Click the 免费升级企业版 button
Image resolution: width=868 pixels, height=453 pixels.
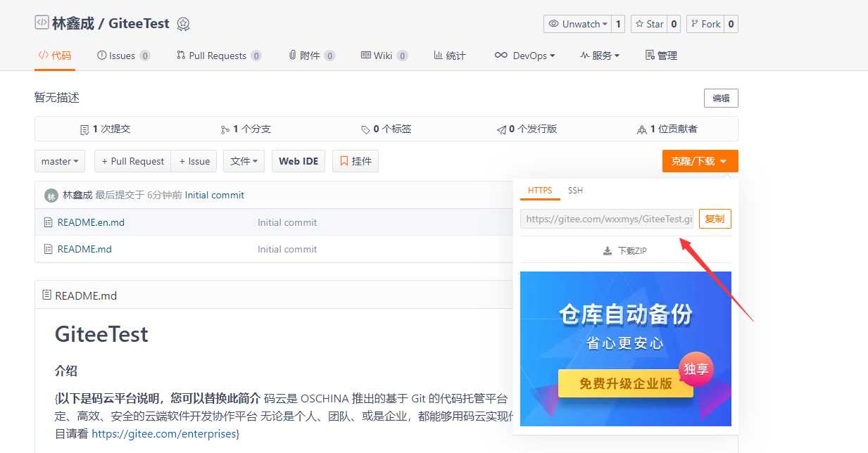coord(626,383)
